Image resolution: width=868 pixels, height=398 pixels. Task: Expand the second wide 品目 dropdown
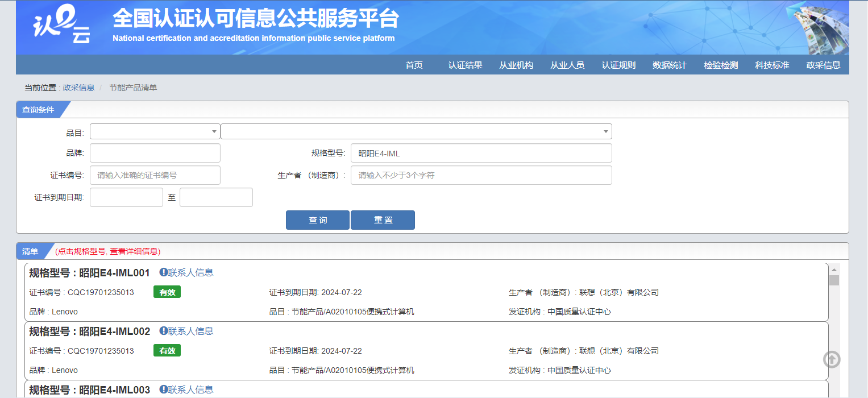click(416, 131)
